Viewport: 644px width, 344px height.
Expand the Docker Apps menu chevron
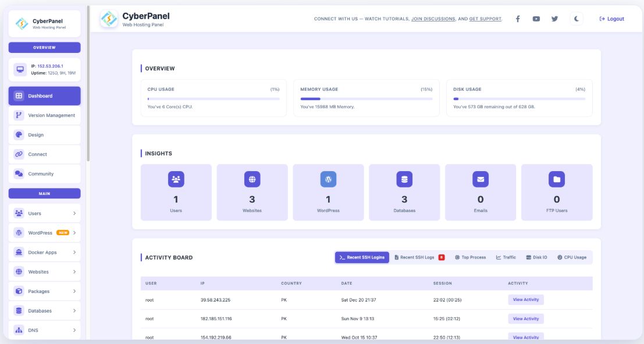[74, 253]
